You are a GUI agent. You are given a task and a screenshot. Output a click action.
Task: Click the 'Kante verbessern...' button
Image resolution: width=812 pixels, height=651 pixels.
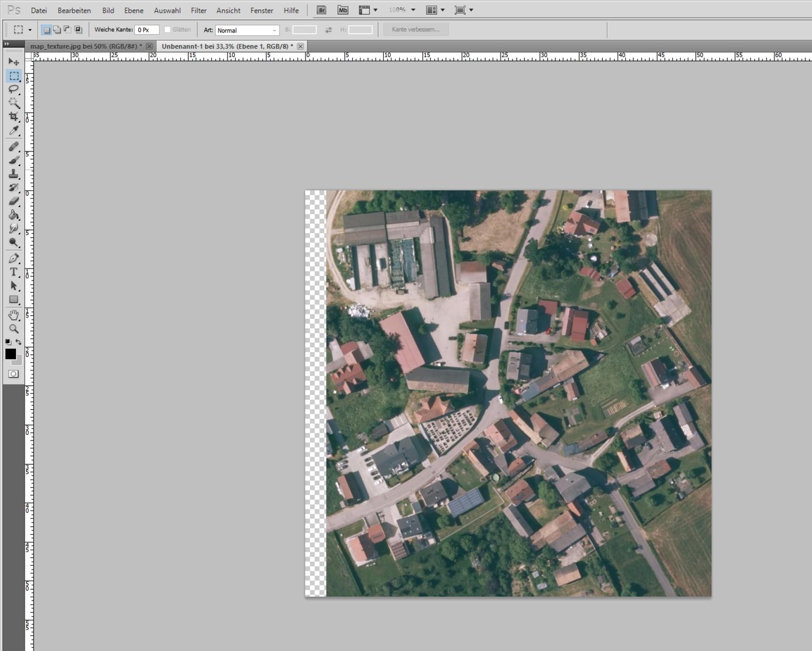click(x=416, y=30)
